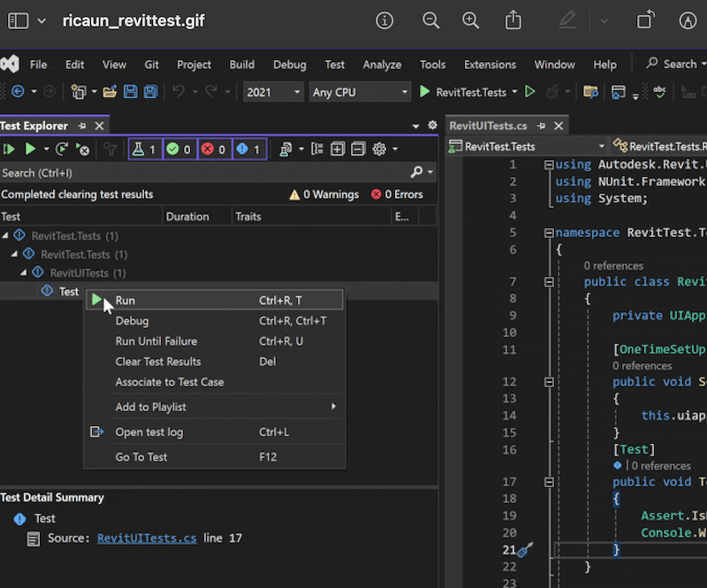This screenshot has height=588, width=707.
Task: Collapse the RevitUITests tree node
Action: (25, 273)
